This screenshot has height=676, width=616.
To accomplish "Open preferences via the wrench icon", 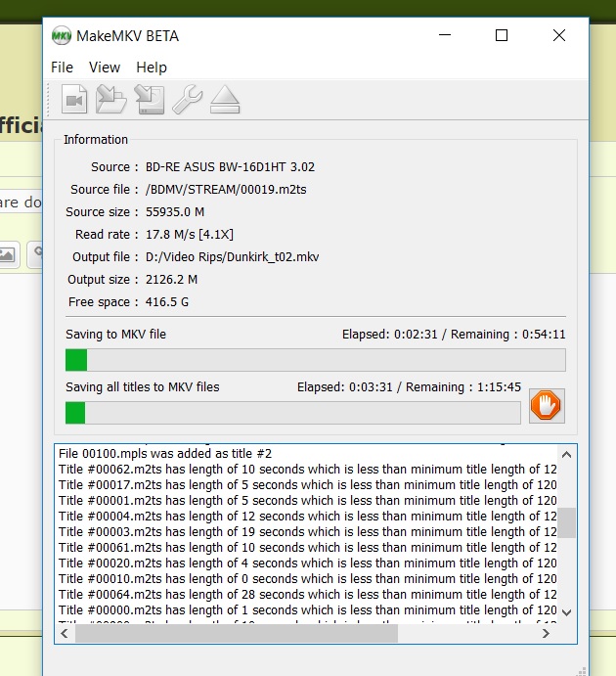I will (x=188, y=99).
